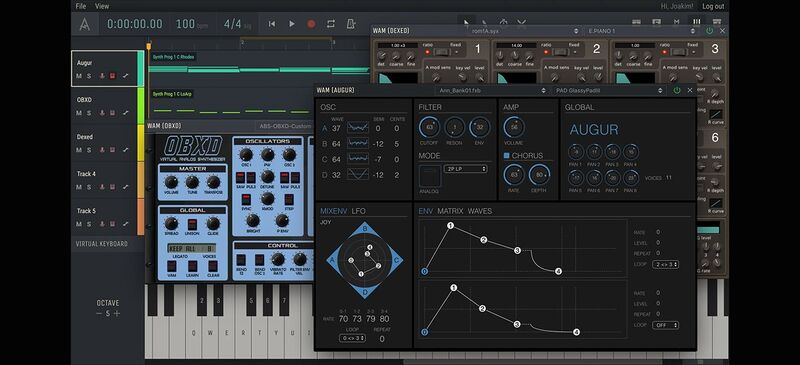
Task: Increase octave with the plus icon
Action: pos(117,313)
